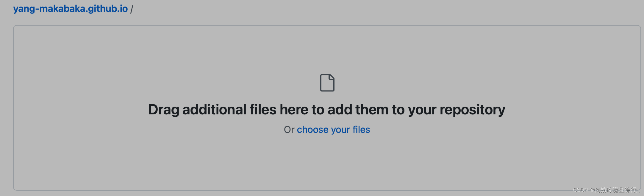Open the file picker via 'choose your files'
The image size is (644, 196).
[333, 130]
